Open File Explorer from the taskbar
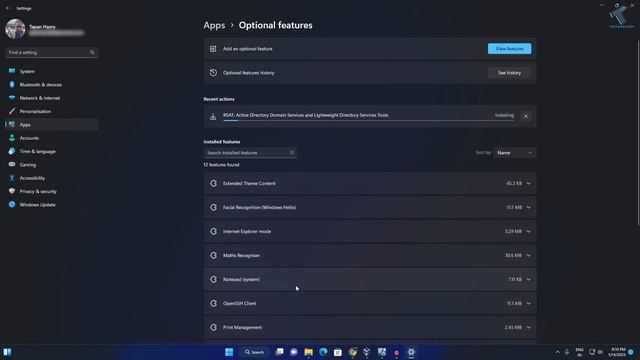 tap(309, 352)
